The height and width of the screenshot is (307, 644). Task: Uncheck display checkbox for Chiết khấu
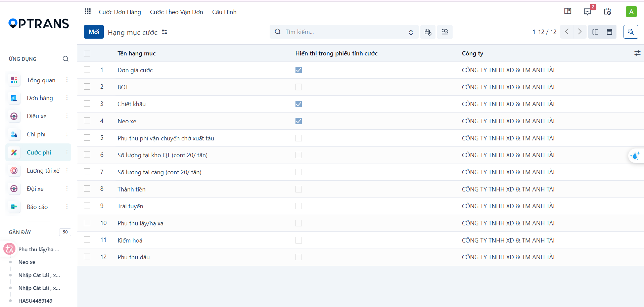tap(298, 104)
